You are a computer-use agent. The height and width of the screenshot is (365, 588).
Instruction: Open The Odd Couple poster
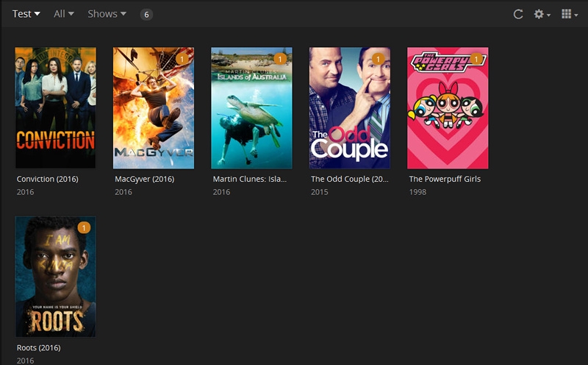click(350, 107)
